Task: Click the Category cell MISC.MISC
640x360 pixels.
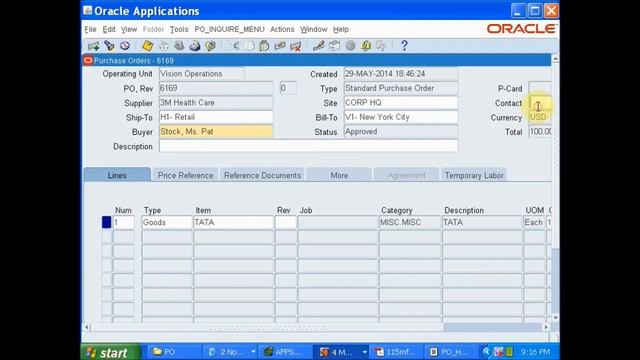Action: point(410,222)
